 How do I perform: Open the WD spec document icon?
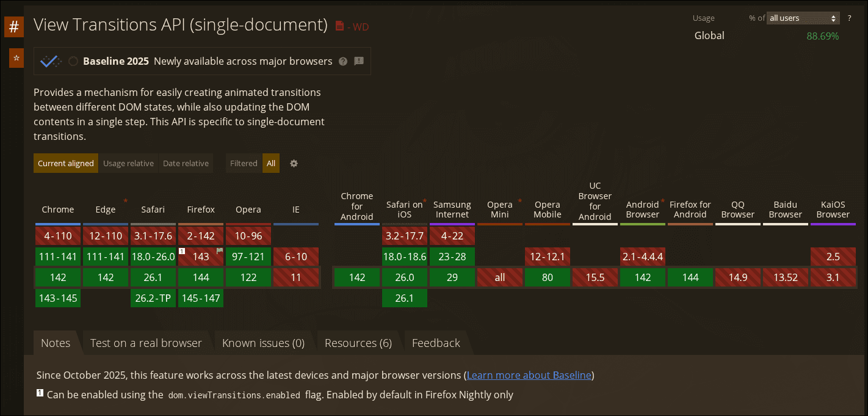pyautogui.click(x=340, y=26)
